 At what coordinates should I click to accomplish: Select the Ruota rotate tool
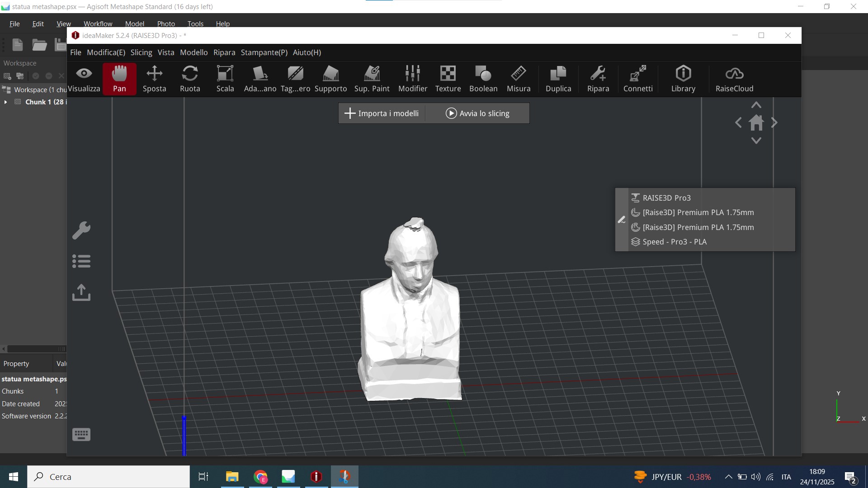pos(190,79)
